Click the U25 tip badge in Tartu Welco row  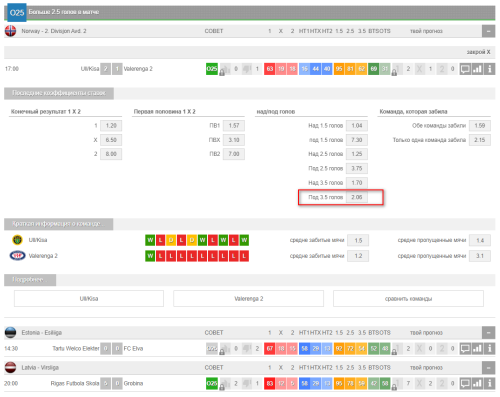212,349
